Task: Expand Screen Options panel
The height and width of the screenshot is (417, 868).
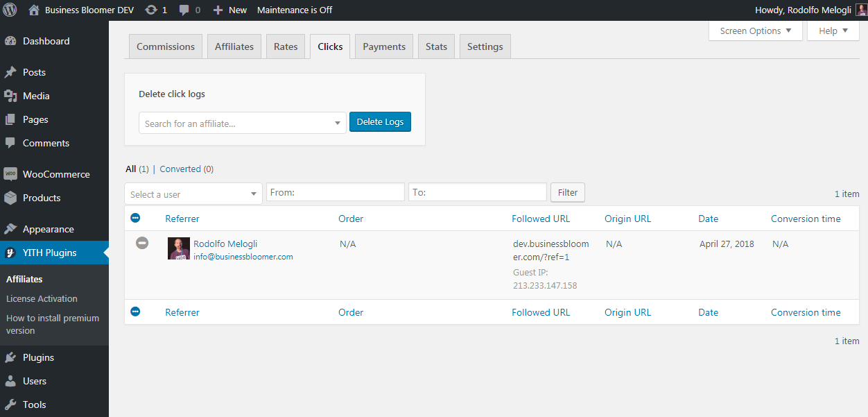Action: click(x=756, y=31)
